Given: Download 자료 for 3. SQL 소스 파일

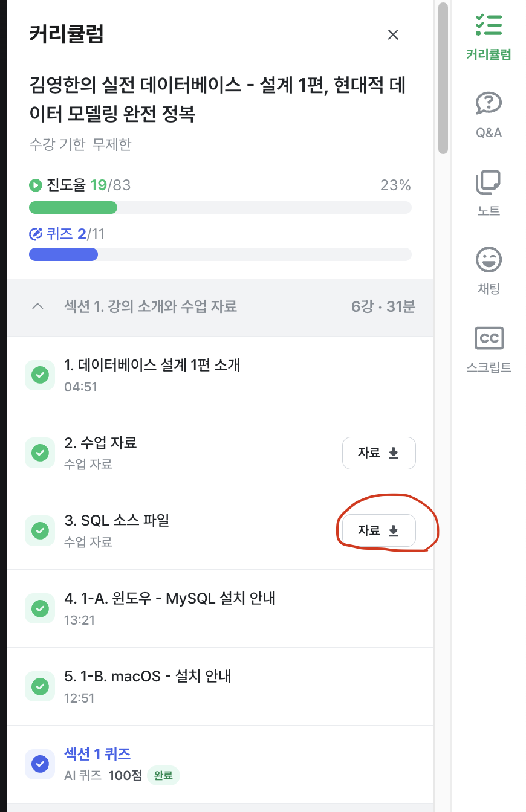Looking at the screenshot, I should [378, 530].
